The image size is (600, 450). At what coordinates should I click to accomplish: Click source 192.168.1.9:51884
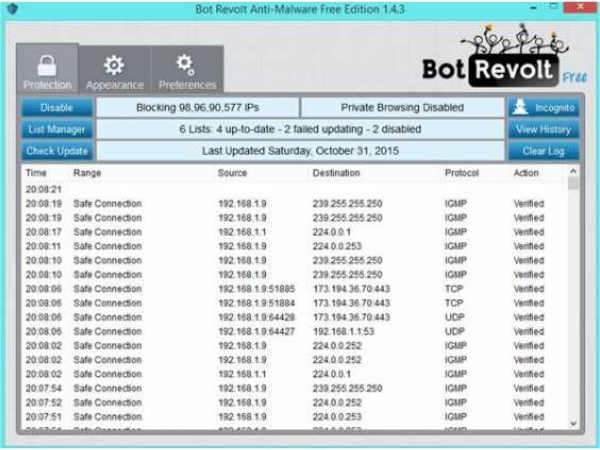click(257, 303)
